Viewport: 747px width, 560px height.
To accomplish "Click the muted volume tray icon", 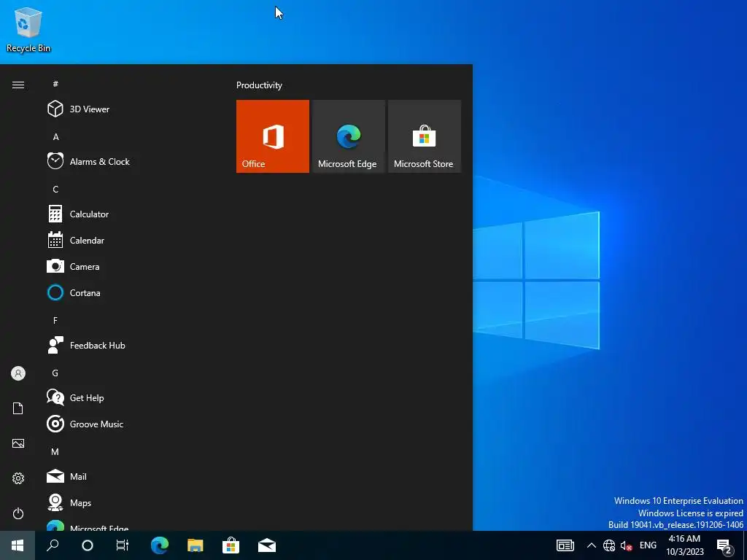I will pyautogui.click(x=626, y=545).
